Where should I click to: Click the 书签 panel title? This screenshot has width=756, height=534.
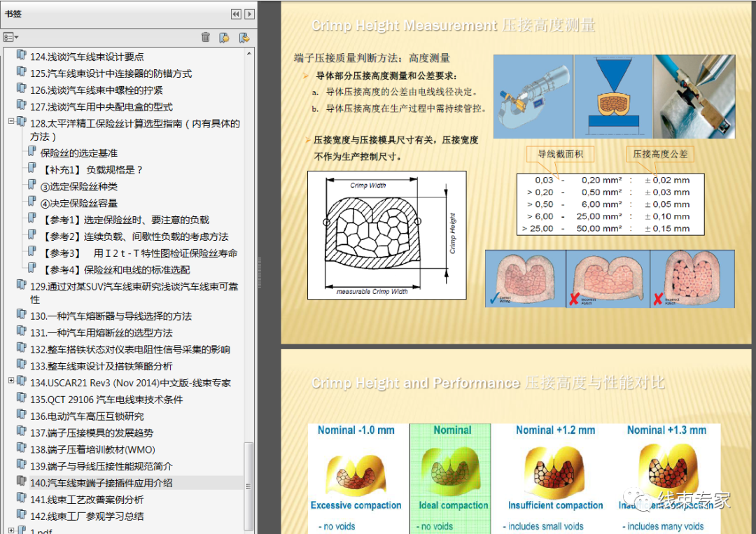click(13, 13)
